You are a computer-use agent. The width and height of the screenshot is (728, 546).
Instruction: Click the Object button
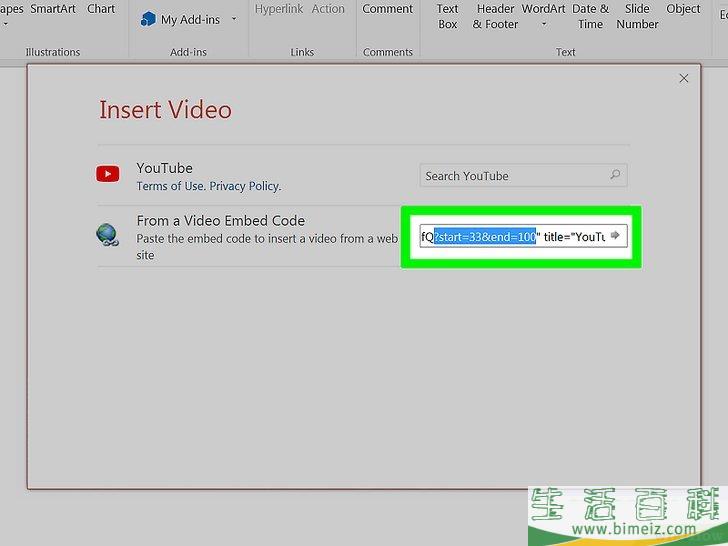[683, 9]
